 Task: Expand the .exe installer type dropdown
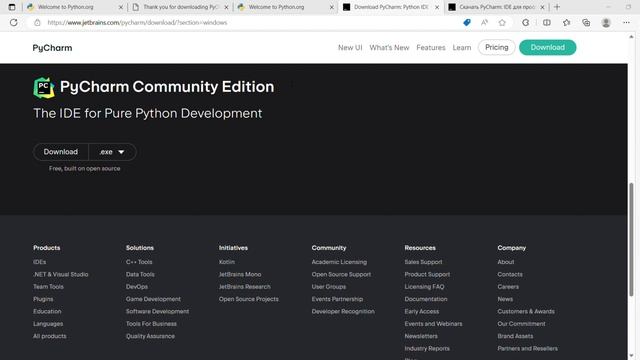click(112, 152)
